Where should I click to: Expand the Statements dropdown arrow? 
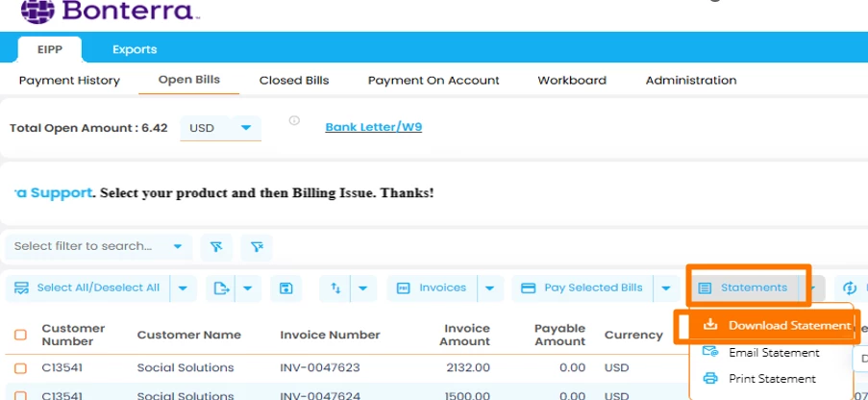(x=814, y=288)
